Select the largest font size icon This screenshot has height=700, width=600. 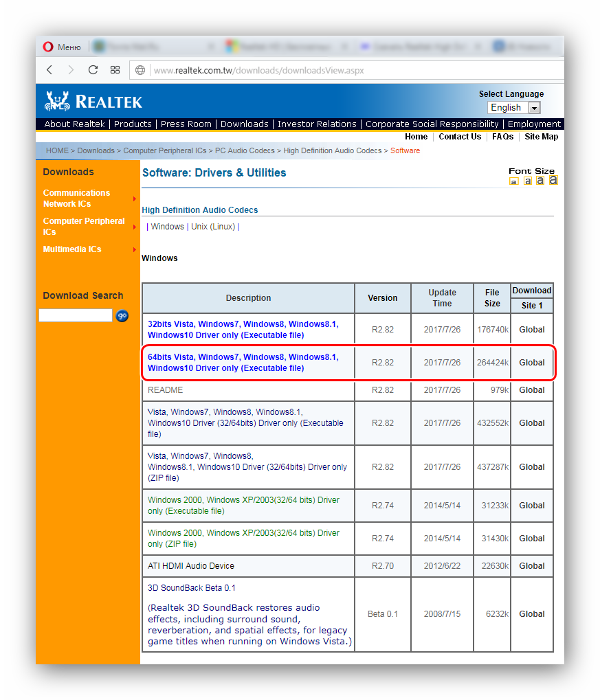[x=553, y=180]
